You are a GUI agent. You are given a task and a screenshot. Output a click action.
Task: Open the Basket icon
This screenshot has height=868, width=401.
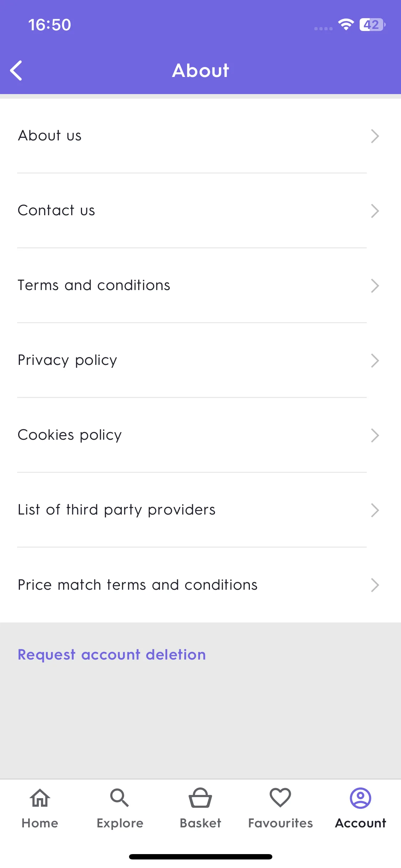(200, 798)
